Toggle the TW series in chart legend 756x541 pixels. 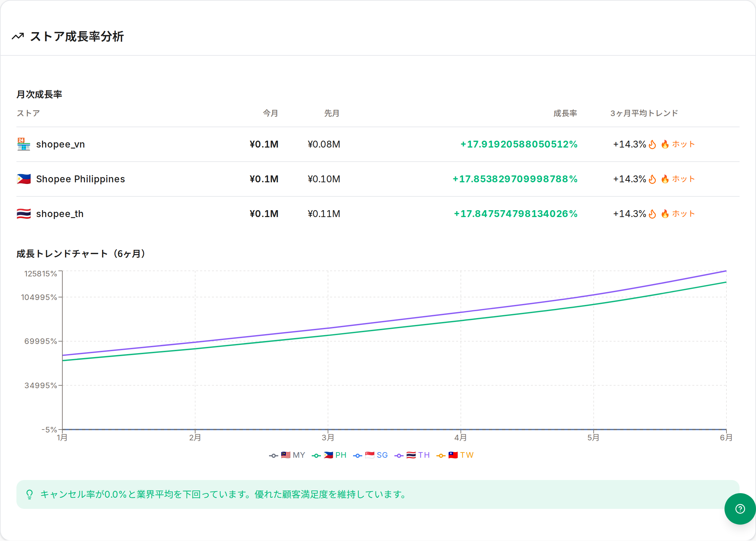pos(455,455)
